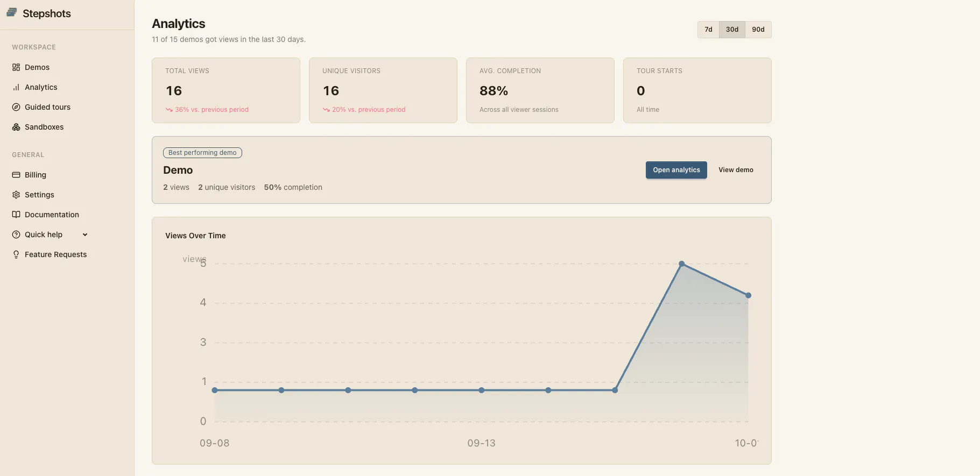
Task: Click the Stepshots logo icon
Action: coord(12,13)
